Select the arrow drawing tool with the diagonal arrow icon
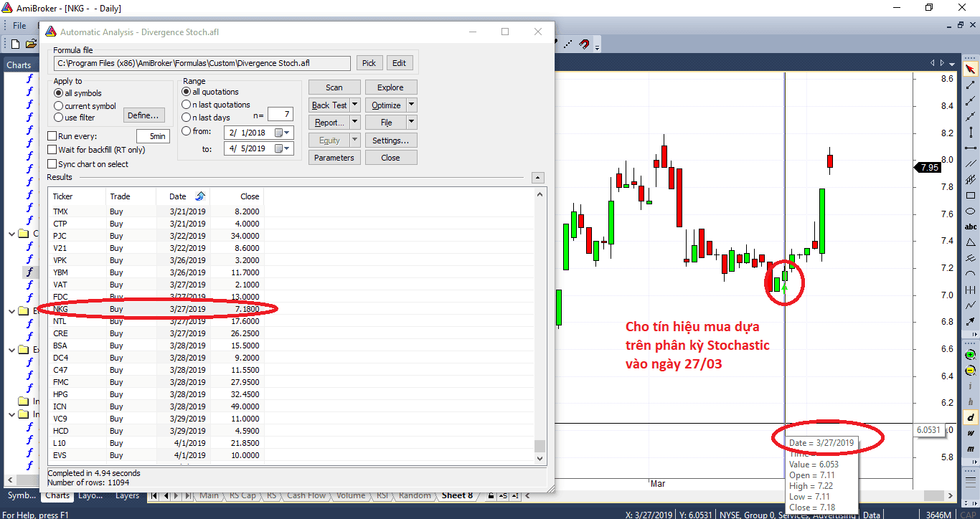 (x=971, y=321)
